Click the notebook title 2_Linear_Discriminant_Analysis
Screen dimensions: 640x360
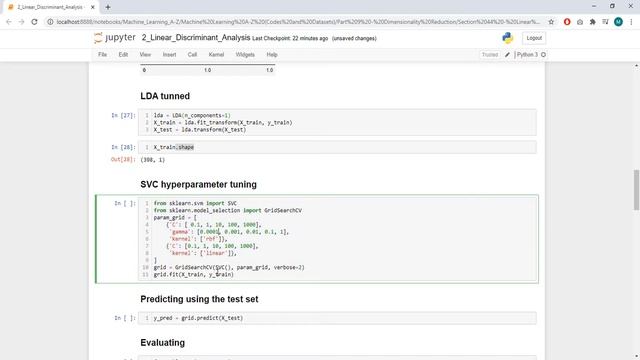point(196,38)
